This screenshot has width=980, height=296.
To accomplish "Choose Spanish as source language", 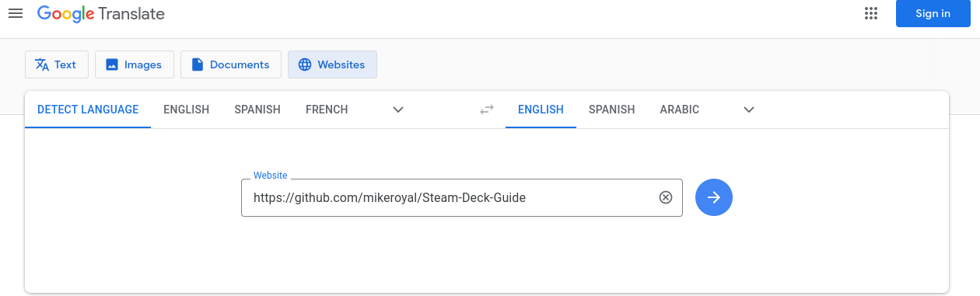I will [x=257, y=110].
